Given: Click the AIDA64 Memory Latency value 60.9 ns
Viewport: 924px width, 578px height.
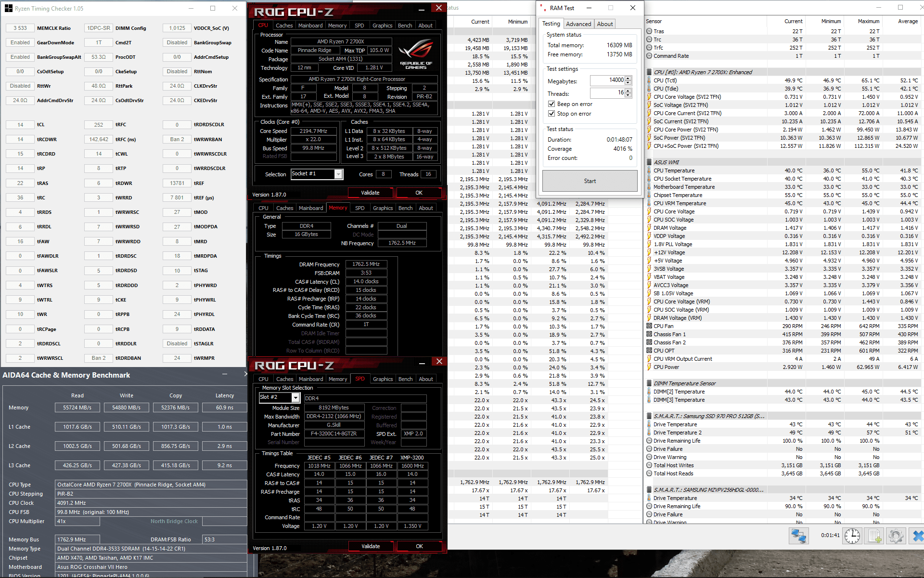Looking at the screenshot, I should (224, 407).
